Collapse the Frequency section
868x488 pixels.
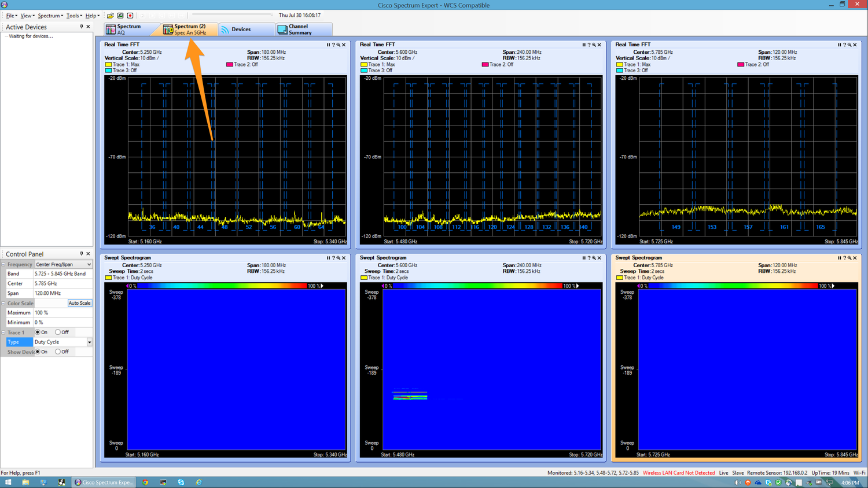3,264
